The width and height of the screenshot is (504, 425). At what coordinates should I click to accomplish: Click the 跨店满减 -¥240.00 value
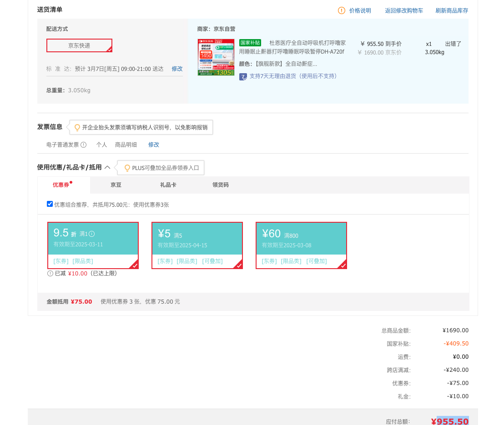click(456, 370)
